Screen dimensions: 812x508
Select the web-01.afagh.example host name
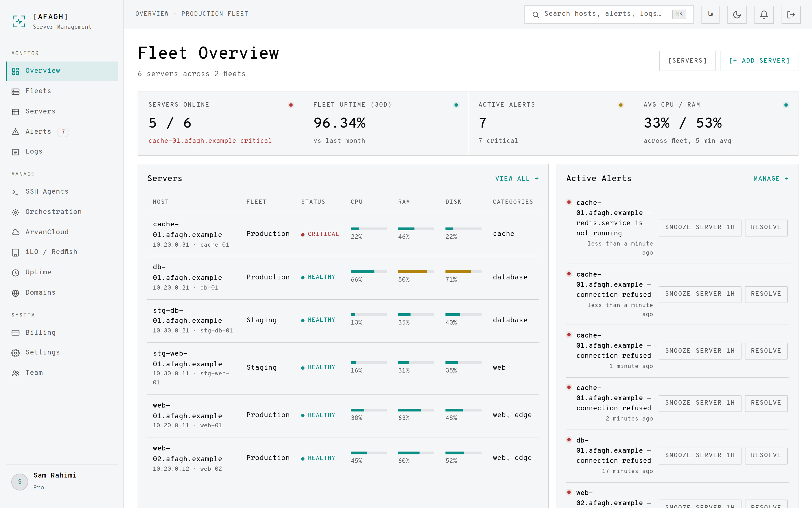coord(187,411)
